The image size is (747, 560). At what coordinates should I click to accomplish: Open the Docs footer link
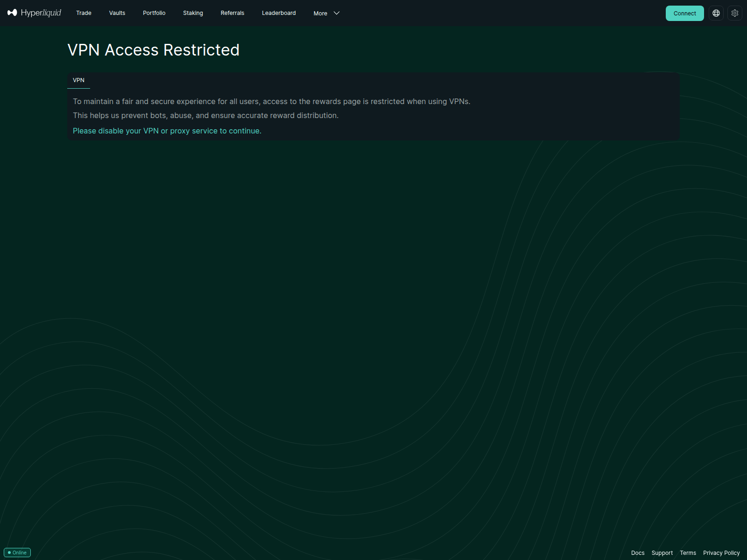point(638,553)
